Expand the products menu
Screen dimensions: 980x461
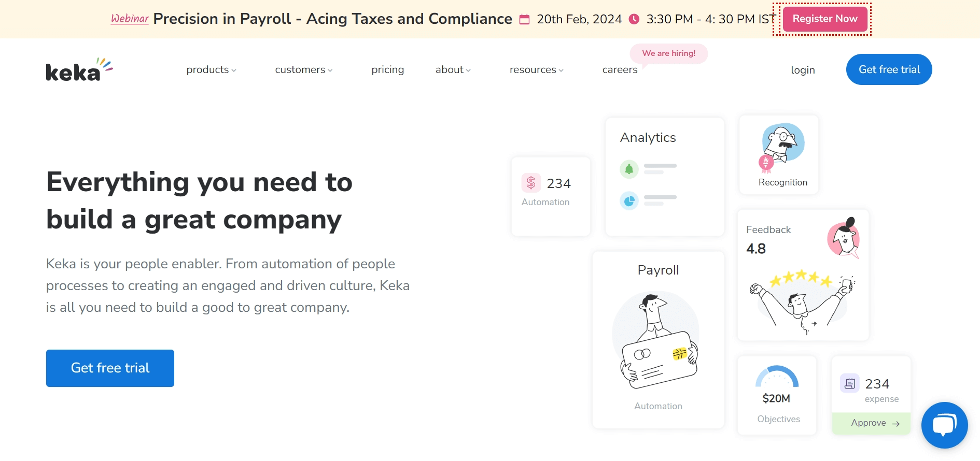(211, 70)
